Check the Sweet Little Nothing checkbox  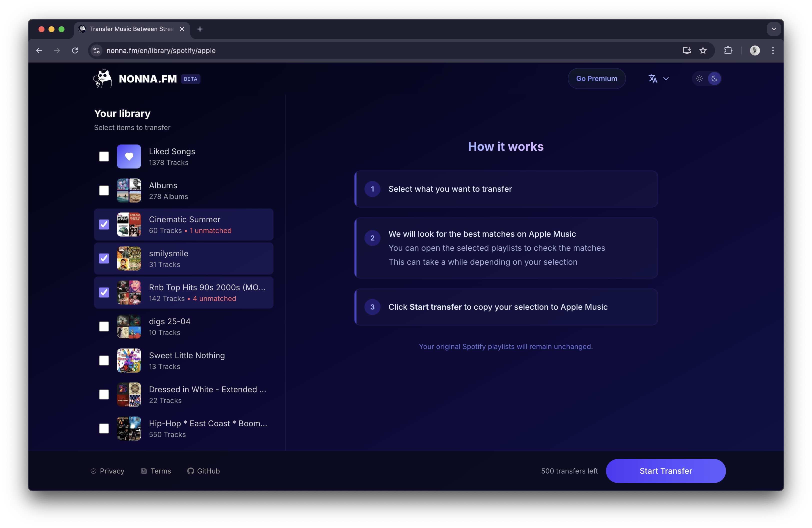[104, 360]
